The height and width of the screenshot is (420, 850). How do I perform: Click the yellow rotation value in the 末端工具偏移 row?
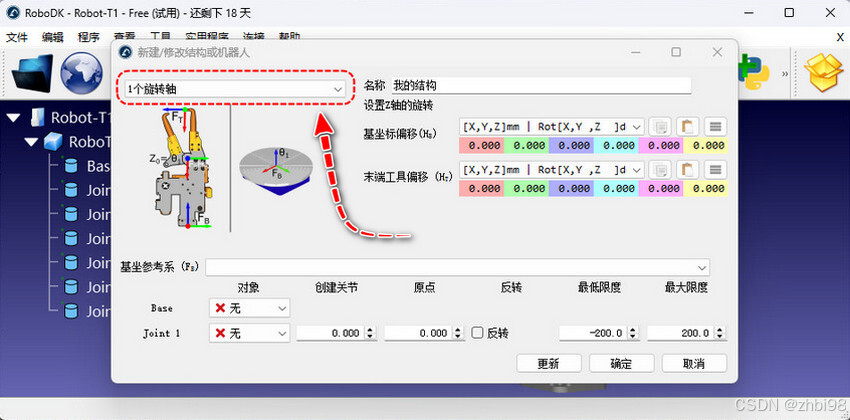pos(705,189)
